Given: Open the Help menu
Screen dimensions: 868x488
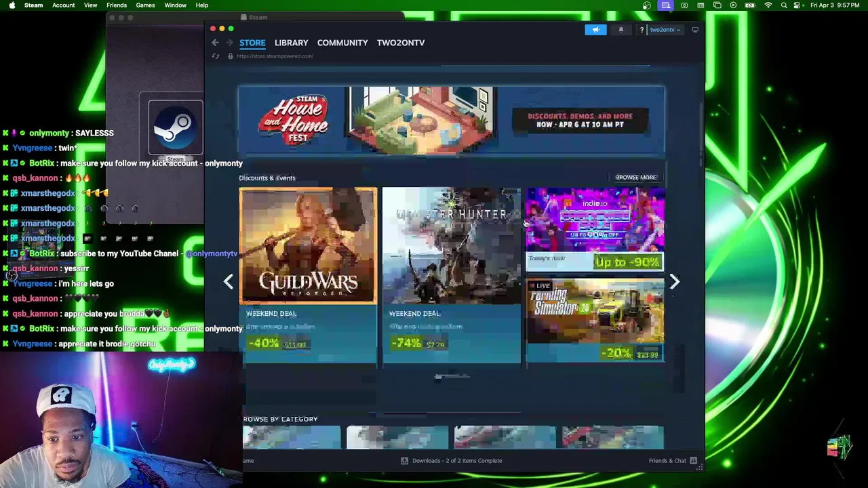Looking at the screenshot, I should tap(202, 5).
